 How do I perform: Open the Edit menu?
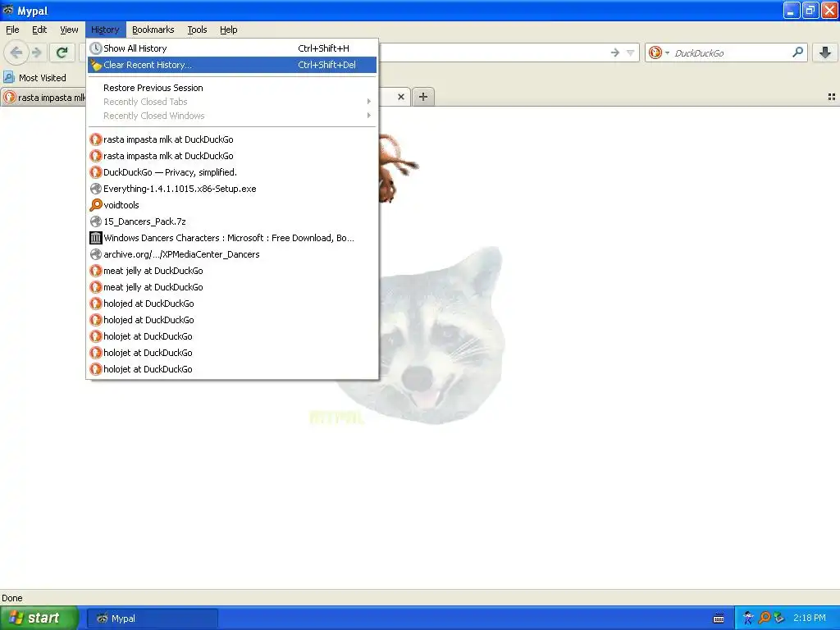39,30
